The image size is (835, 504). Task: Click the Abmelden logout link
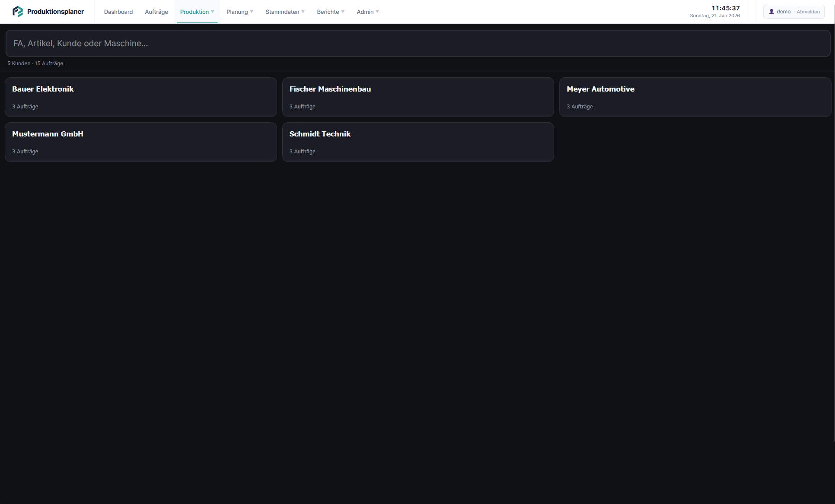point(808,12)
